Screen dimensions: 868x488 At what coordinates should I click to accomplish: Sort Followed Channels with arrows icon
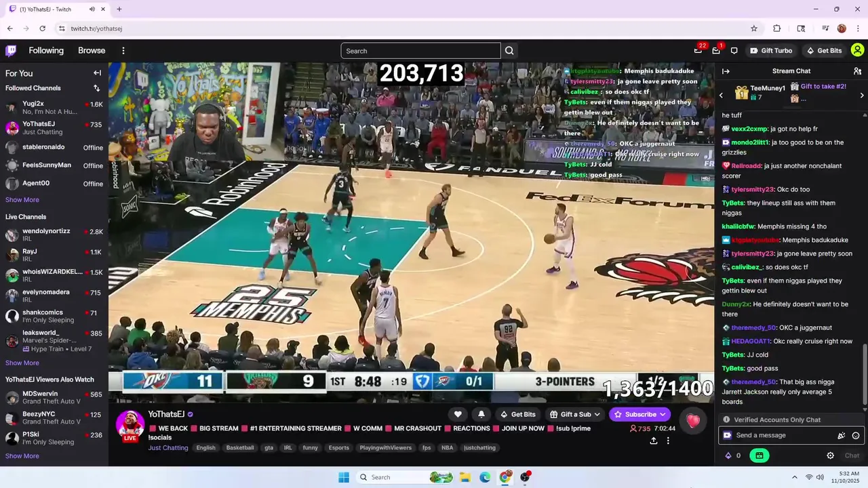click(x=96, y=88)
